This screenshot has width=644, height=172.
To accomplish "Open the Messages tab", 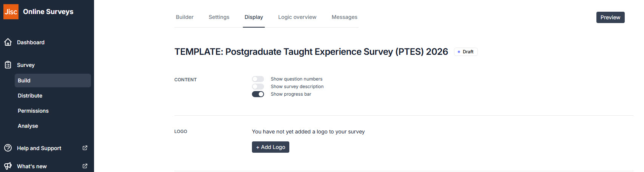I will [344, 17].
